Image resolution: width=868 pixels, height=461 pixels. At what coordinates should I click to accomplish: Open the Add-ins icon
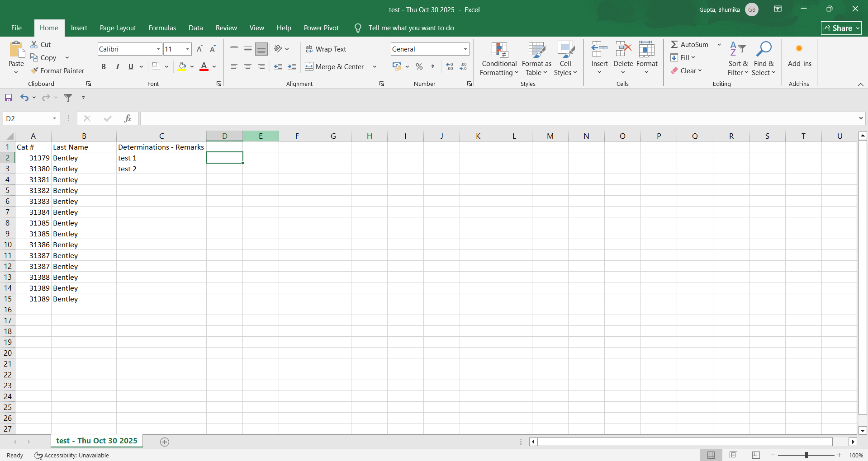799,49
